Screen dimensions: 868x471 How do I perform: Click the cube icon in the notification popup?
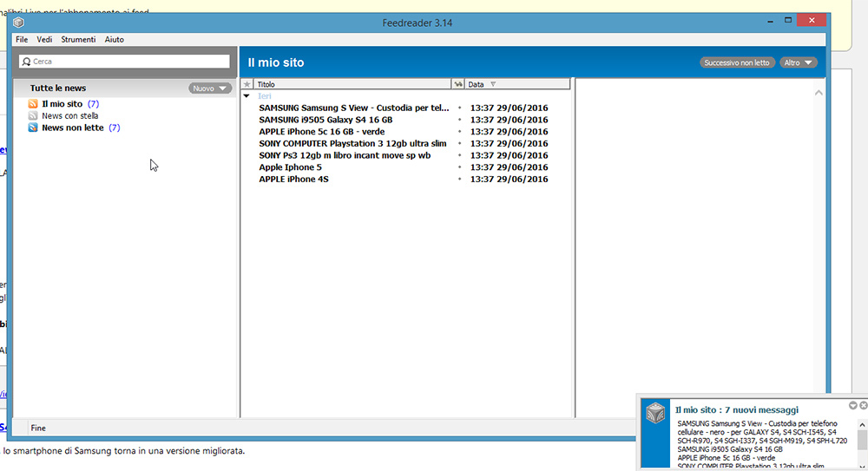click(655, 413)
